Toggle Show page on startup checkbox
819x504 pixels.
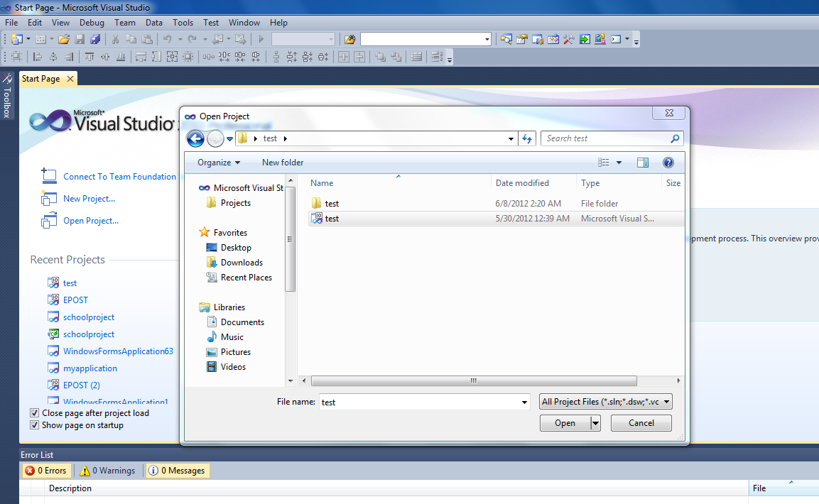[x=35, y=425]
